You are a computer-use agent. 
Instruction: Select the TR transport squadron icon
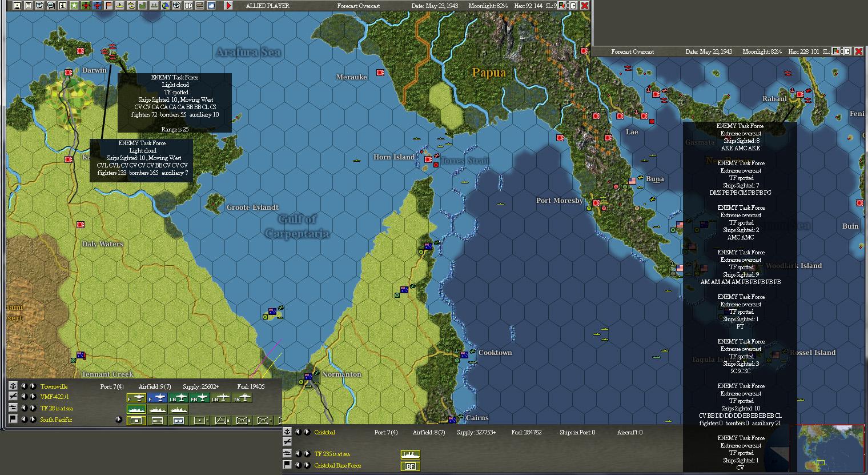[x=242, y=398]
